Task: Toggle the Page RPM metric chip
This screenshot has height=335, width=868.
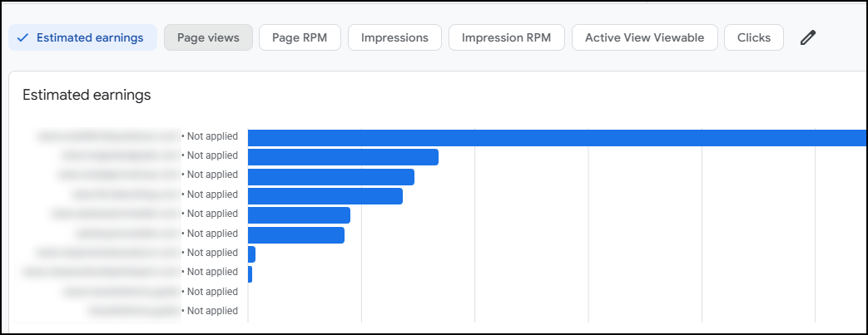Action: tap(300, 37)
